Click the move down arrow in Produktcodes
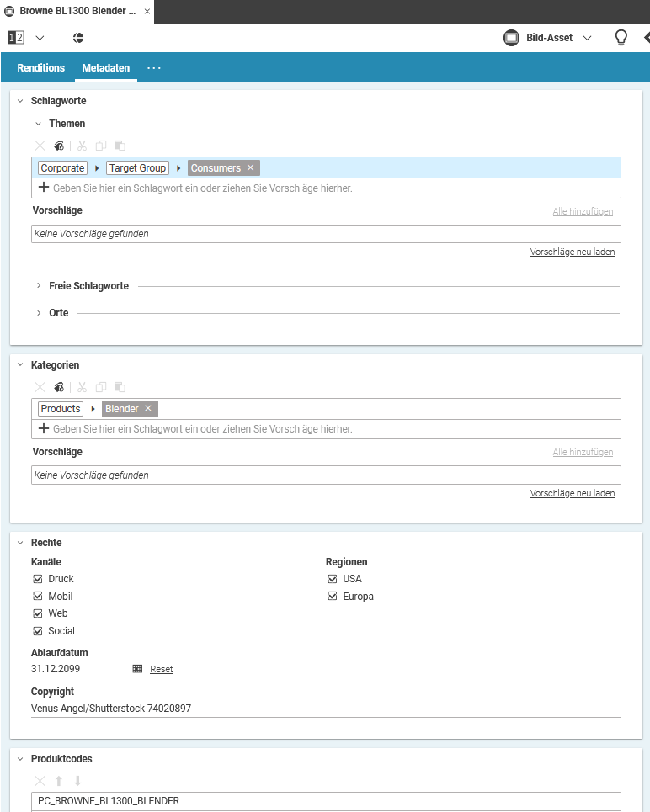650x812 pixels. click(77, 781)
